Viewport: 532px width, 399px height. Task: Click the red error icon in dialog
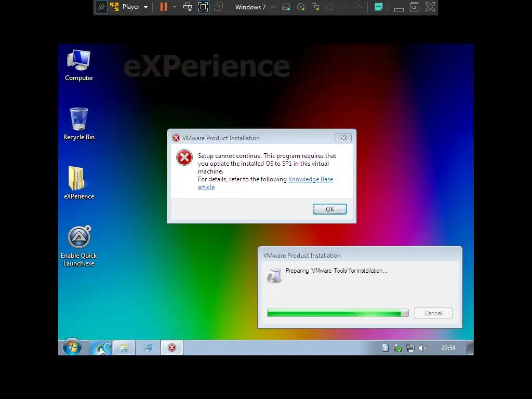pos(184,157)
